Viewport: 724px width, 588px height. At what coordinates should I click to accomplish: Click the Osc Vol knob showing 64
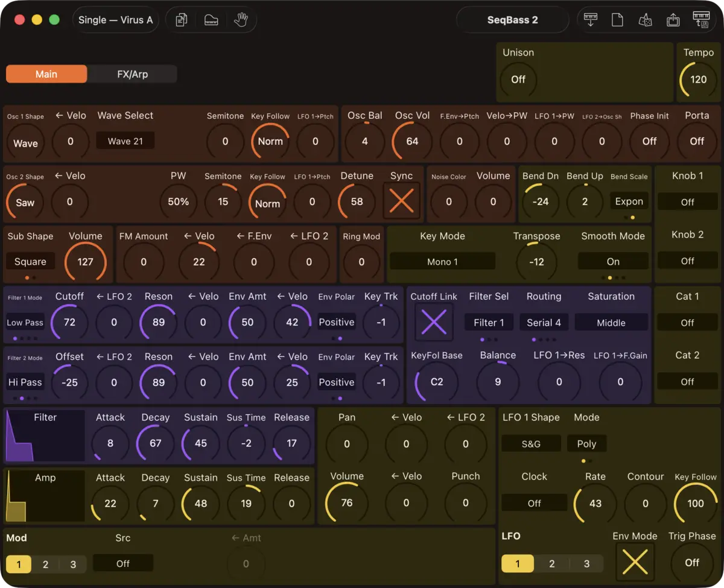coord(413,141)
